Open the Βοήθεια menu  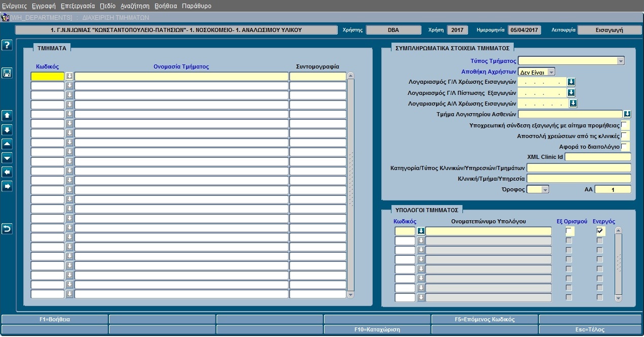pyautogui.click(x=165, y=6)
